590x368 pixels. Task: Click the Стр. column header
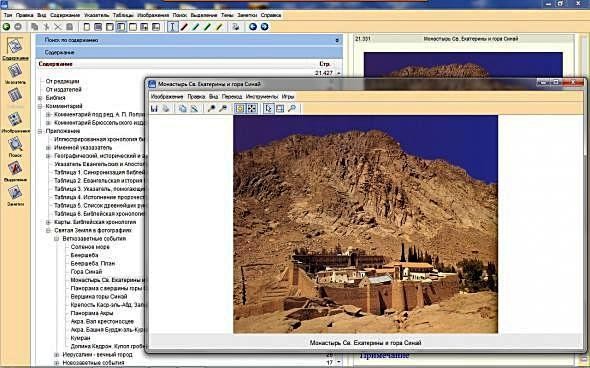(x=325, y=64)
